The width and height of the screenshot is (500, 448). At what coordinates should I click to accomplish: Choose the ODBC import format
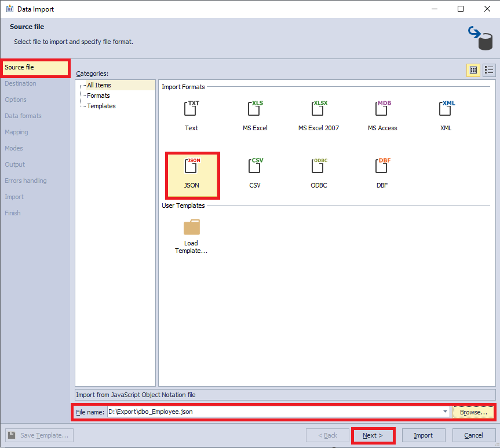pyautogui.click(x=319, y=174)
